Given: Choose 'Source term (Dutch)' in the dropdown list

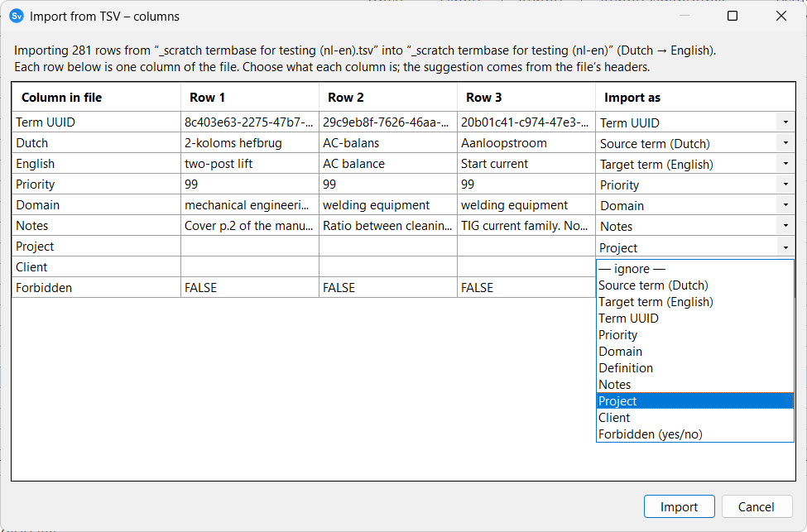Looking at the screenshot, I should 694,285.
